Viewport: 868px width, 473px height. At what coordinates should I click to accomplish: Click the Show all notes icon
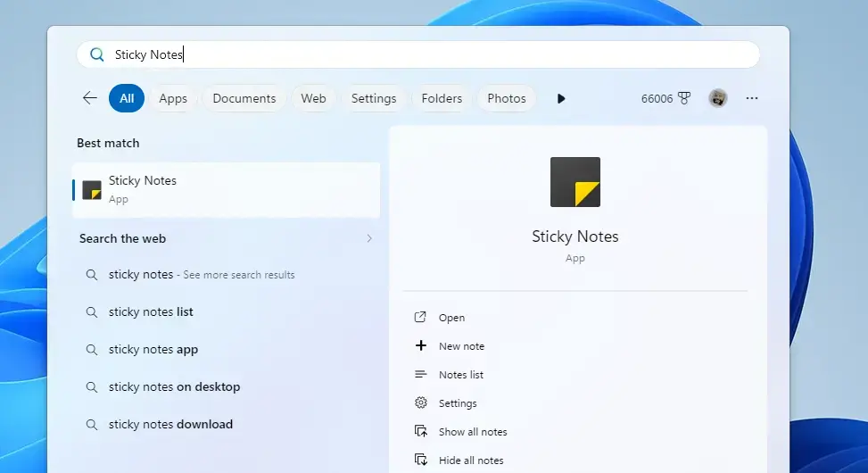click(421, 431)
